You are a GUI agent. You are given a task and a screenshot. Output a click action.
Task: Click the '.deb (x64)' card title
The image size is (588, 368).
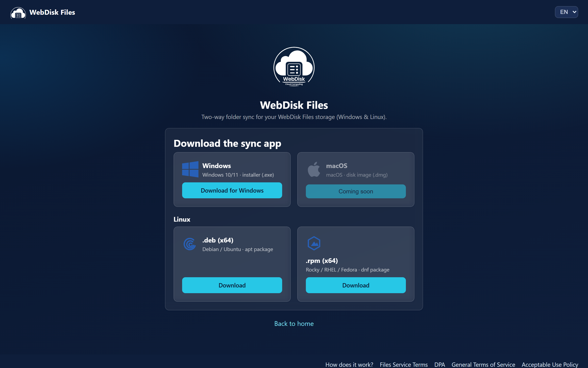pyautogui.click(x=218, y=240)
